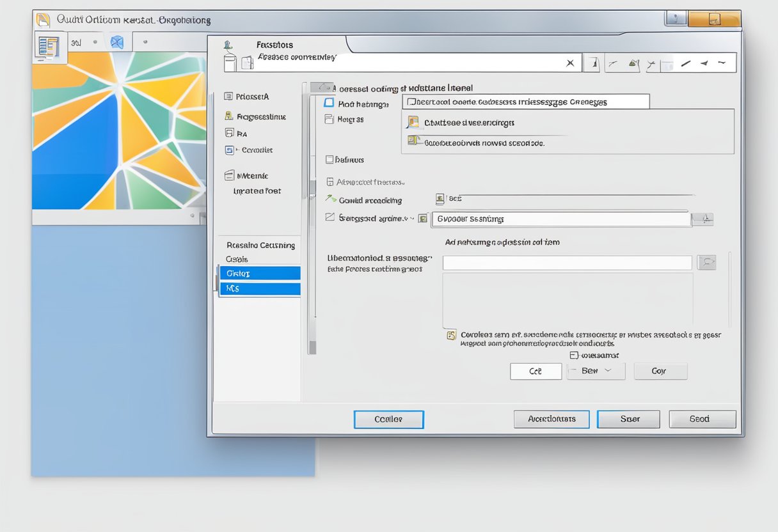Toggle the 'Plod hetangn' checkbox

(x=329, y=103)
